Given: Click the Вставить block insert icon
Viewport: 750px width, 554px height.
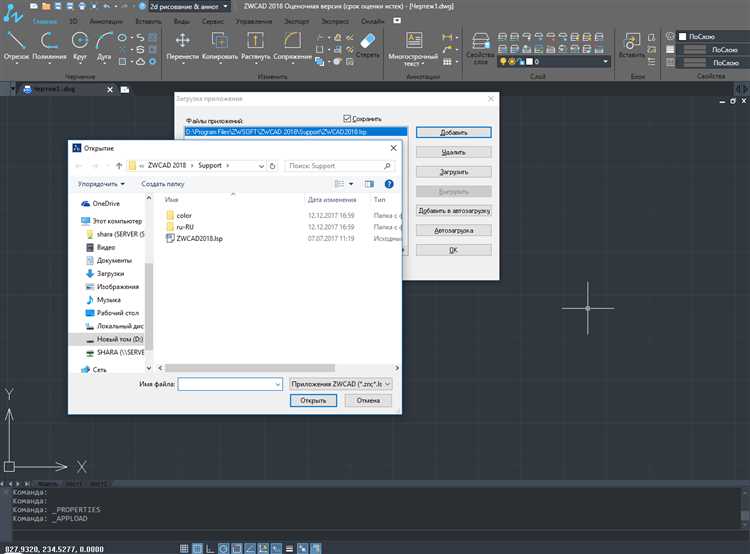Looking at the screenshot, I should 632,45.
